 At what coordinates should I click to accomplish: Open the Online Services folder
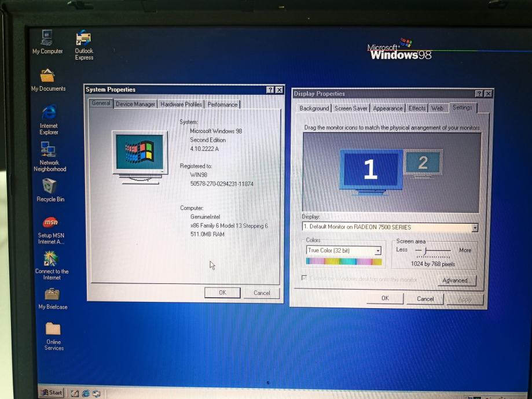[53, 330]
